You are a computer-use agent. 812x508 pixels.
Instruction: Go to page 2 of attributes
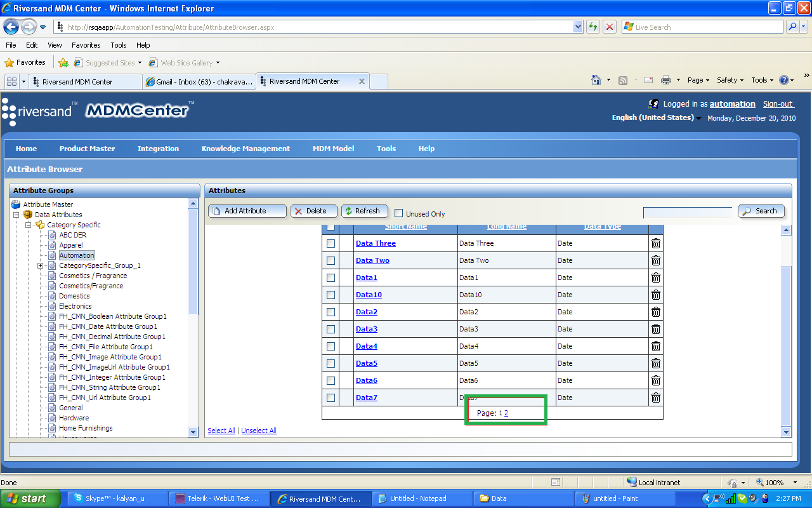[x=506, y=413]
